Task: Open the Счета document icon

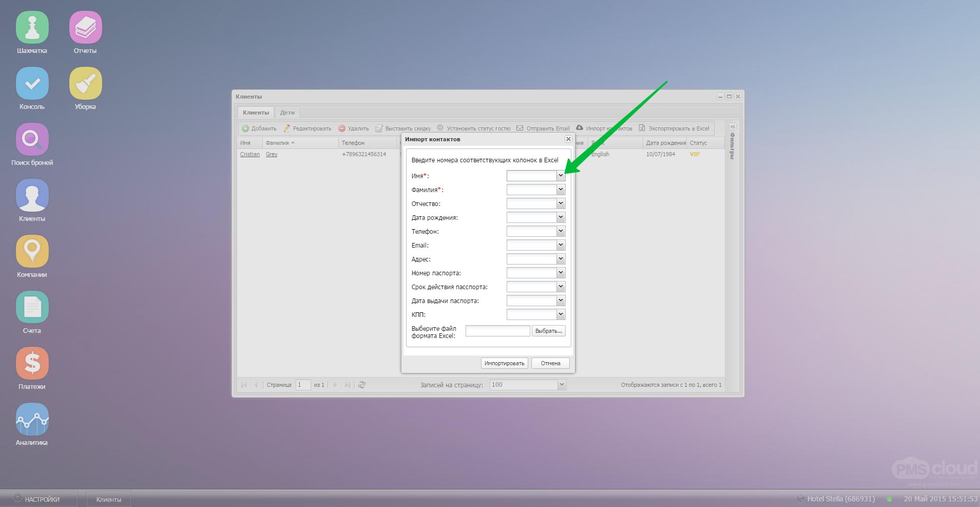Action: 32,307
